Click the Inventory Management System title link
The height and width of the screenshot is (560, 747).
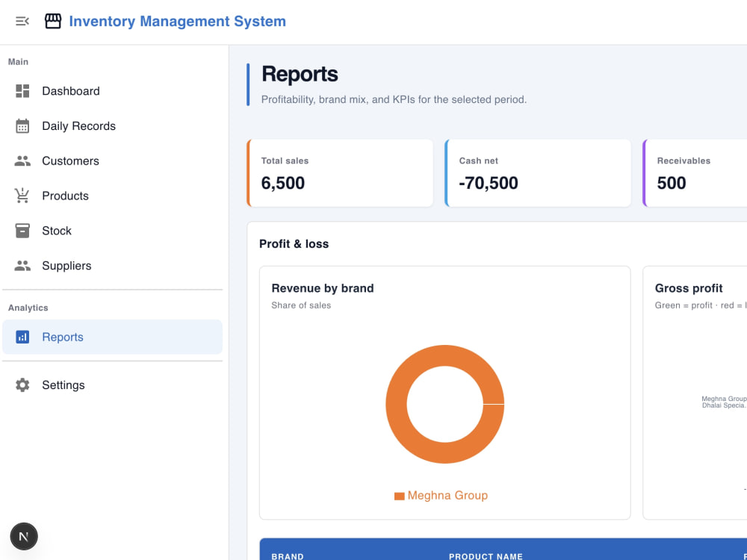(177, 21)
